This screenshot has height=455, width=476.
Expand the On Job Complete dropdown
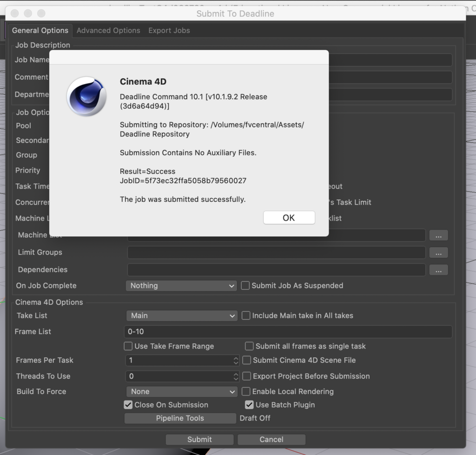click(182, 286)
